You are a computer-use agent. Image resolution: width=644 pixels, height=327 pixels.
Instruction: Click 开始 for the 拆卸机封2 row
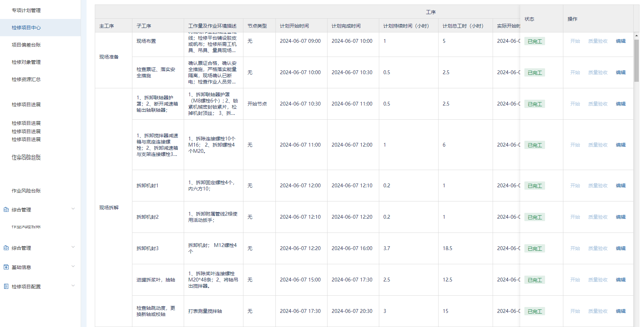click(x=575, y=217)
